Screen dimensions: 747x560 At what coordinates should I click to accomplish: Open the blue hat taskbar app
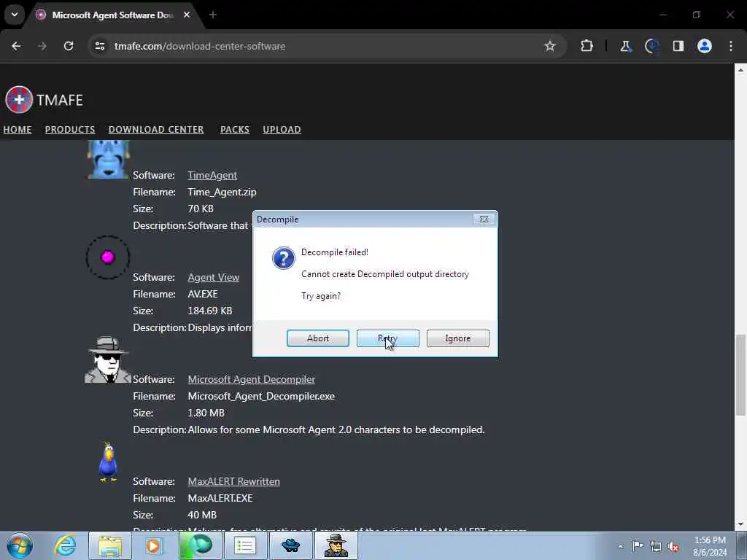(x=290, y=545)
